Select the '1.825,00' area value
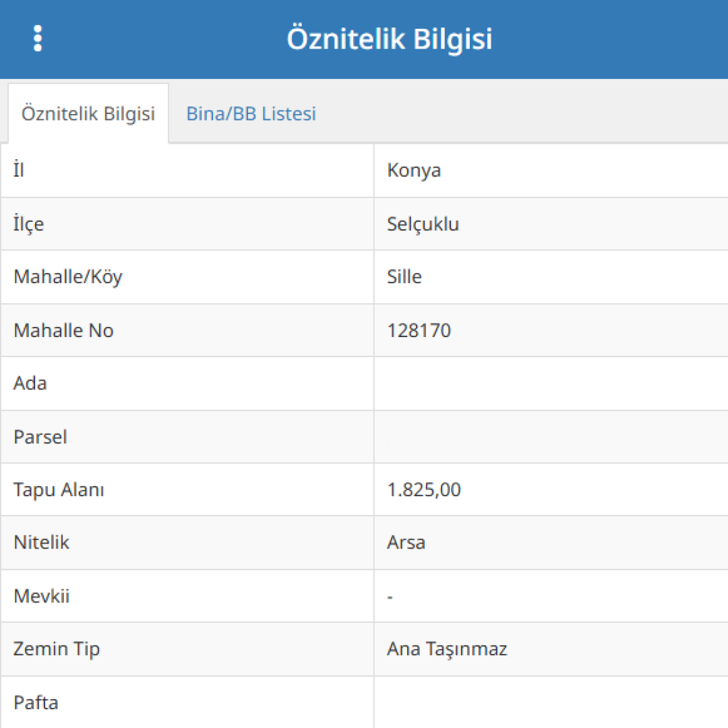728x728 pixels. (x=424, y=490)
